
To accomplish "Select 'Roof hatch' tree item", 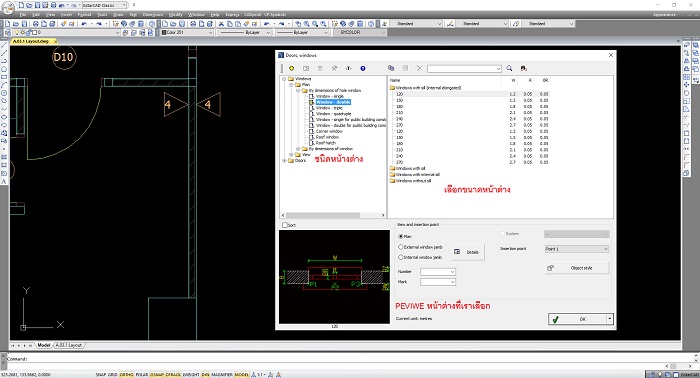I will (x=325, y=143).
